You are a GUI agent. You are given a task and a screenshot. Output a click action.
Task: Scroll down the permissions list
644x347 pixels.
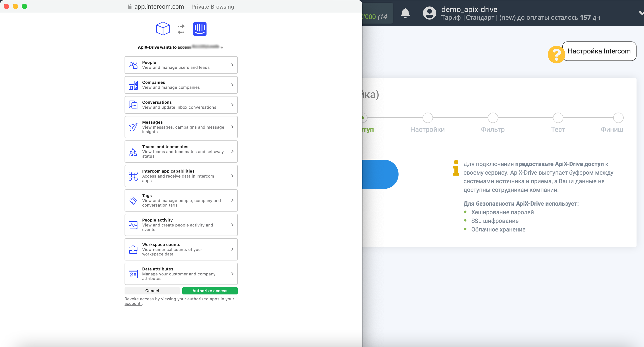point(181,171)
